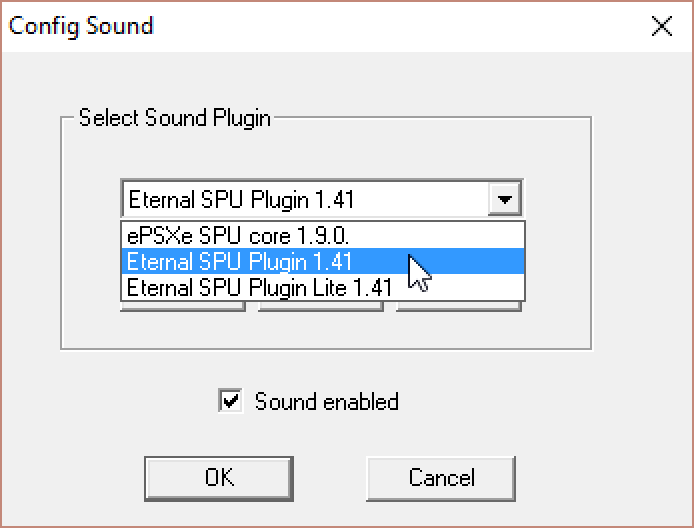Click the Sound enabled label text
This screenshot has width=694, height=528.
click(326, 402)
